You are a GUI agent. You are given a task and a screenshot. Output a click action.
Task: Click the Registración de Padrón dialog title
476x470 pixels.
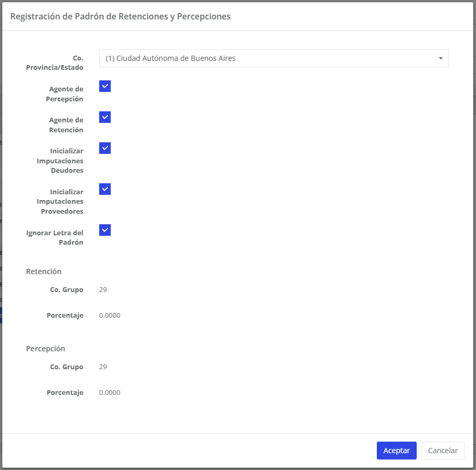click(120, 16)
